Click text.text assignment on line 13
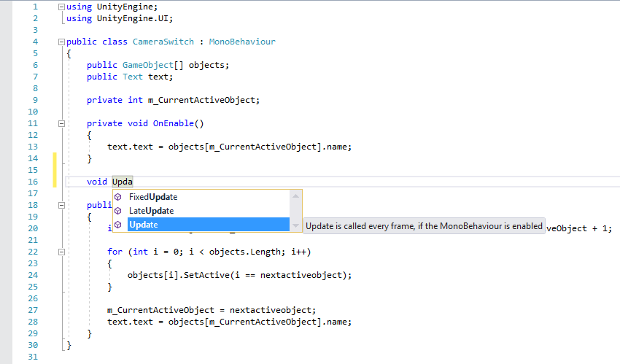620x364 pixels. 130,147
